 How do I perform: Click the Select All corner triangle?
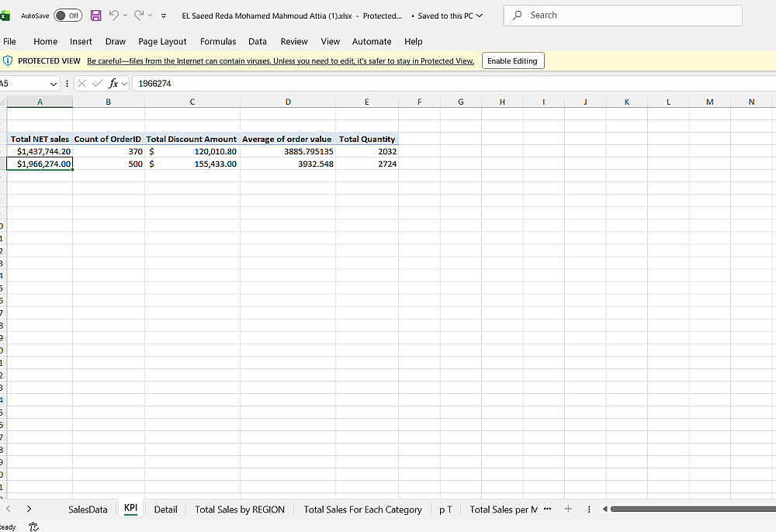click(x=3, y=102)
